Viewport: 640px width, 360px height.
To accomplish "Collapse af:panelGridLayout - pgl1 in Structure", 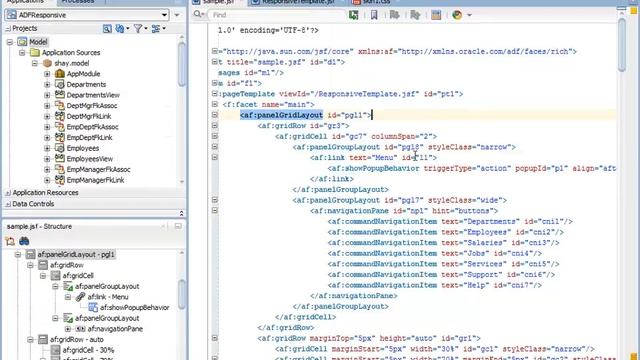I will pyautogui.click(x=18, y=254).
